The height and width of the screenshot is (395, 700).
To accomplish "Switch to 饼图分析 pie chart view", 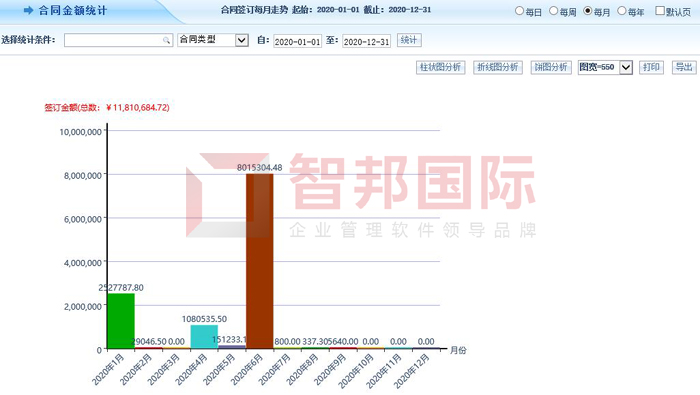I will coord(551,67).
